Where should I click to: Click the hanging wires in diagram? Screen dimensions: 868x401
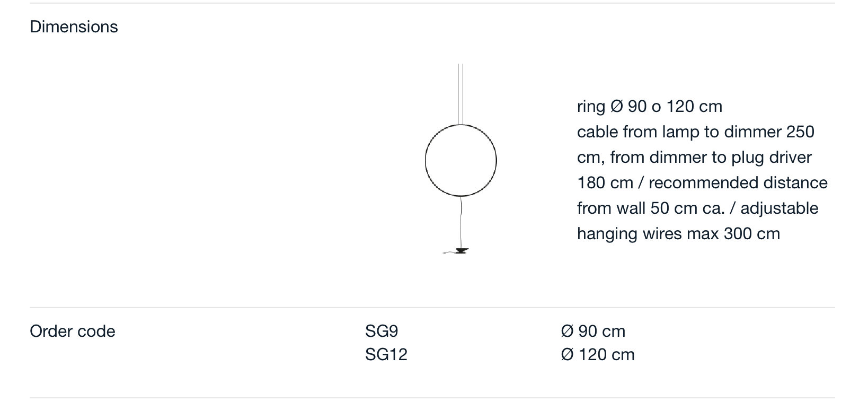pos(460,94)
